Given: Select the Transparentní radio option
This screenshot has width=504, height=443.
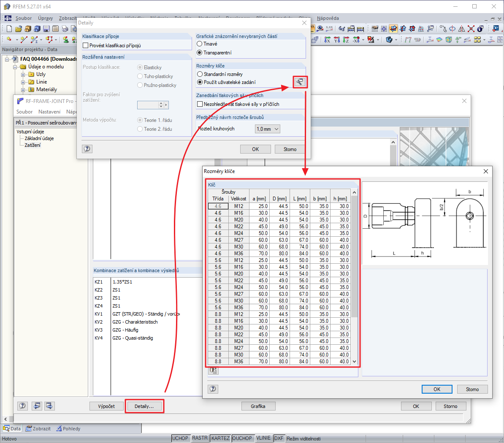Looking at the screenshot, I should point(200,53).
